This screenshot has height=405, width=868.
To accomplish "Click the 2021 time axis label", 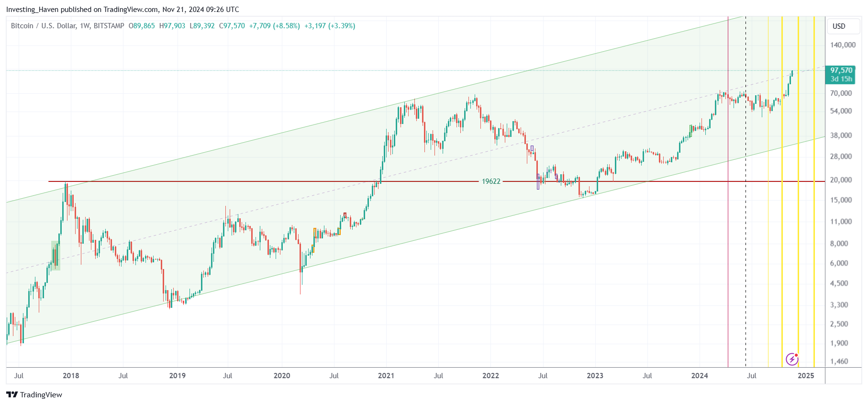I will tap(386, 376).
